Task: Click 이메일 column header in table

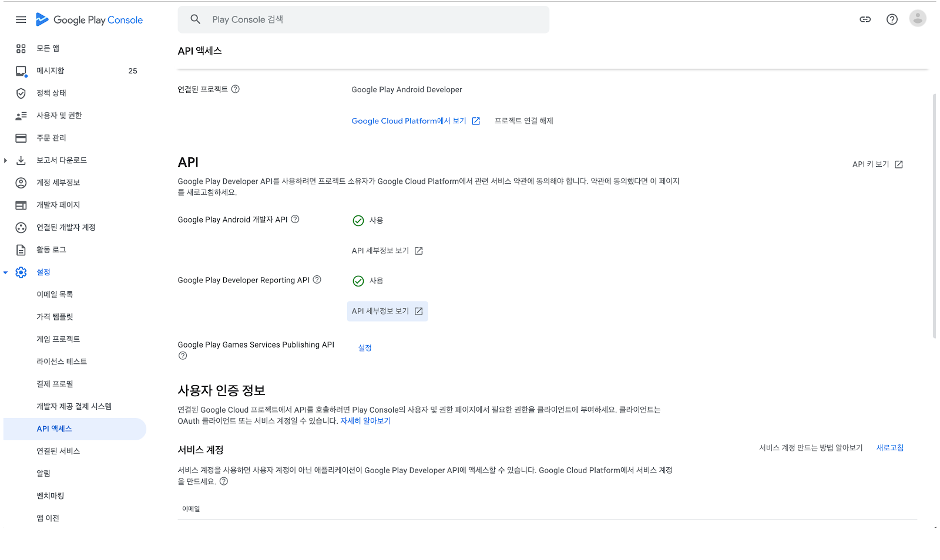Action: pos(191,509)
